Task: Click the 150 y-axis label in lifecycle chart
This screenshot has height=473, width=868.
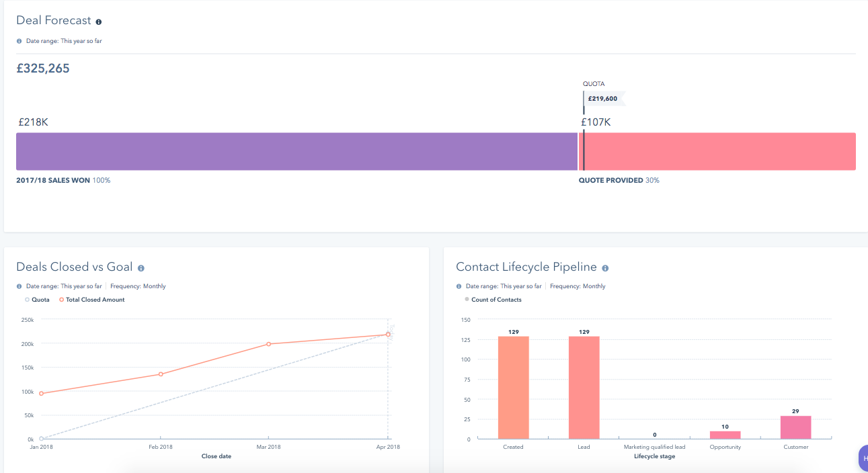Action: click(x=466, y=320)
